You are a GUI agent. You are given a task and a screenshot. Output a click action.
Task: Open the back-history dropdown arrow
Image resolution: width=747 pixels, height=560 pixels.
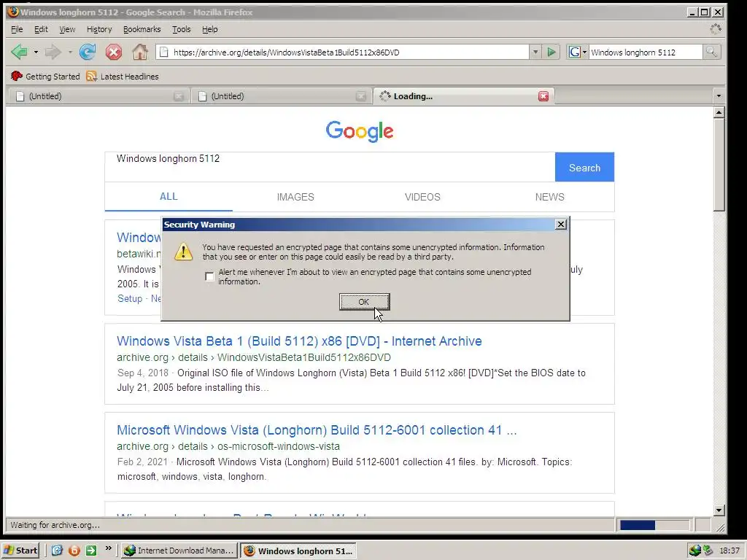(36, 52)
